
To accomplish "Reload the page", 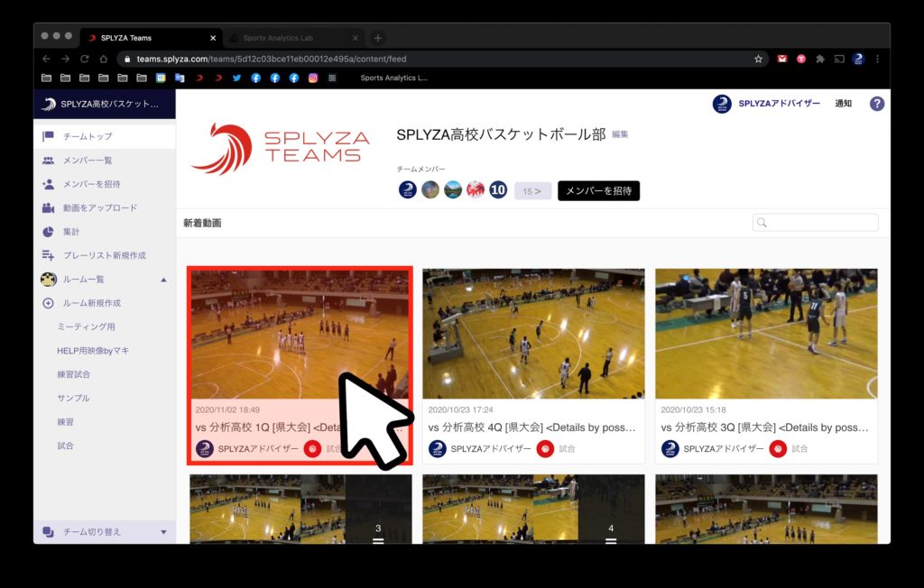I will point(84,59).
